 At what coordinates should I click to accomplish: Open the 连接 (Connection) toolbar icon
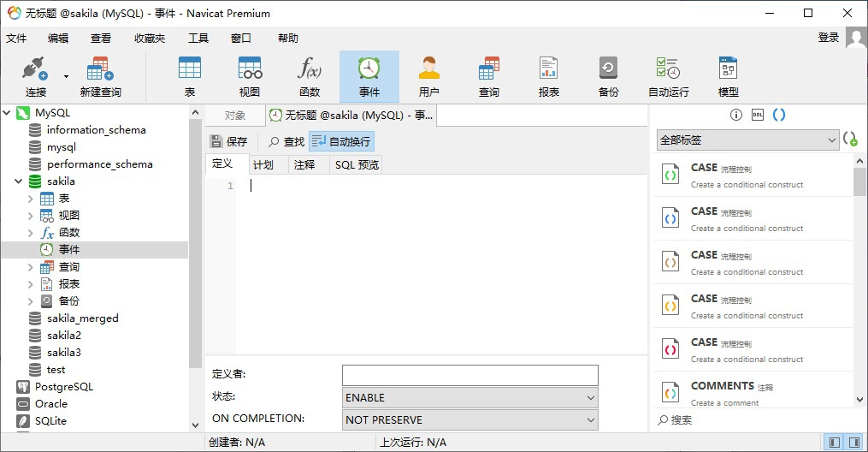coord(35,76)
